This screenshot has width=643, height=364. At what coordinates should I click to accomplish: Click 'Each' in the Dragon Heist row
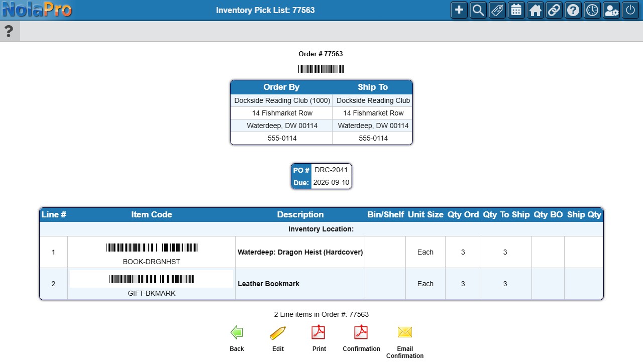425,252
